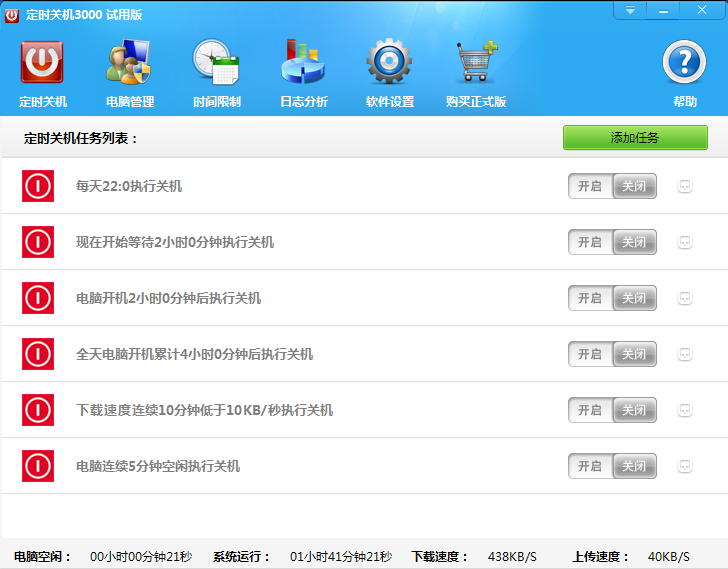Image resolution: width=728 pixels, height=569 pixels.
Task: Click the upload speed value 40KB/S
Action: [x=669, y=556]
